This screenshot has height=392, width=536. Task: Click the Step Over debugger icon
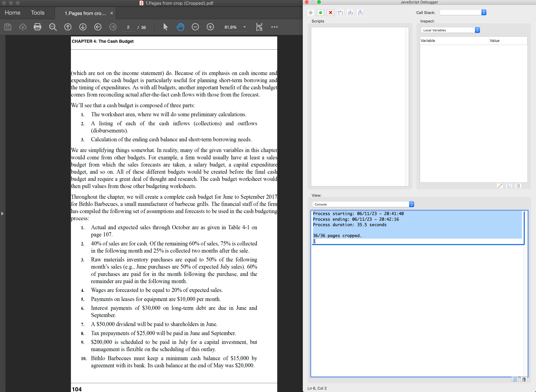[340, 13]
